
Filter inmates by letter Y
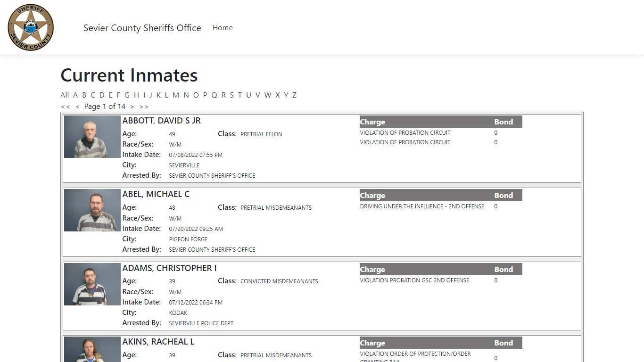tap(286, 95)
